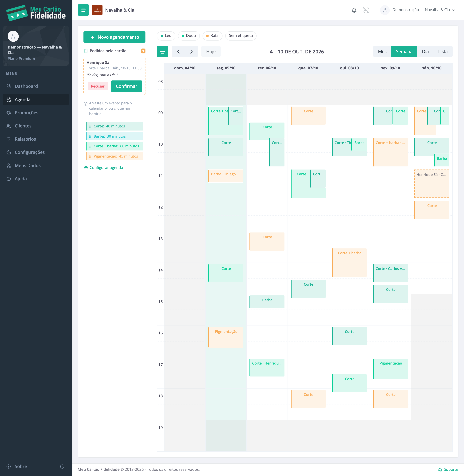This screenshot has height=476, width=464.
Task: Select the Corte 40 minutos service item
Action: (114, 126)
